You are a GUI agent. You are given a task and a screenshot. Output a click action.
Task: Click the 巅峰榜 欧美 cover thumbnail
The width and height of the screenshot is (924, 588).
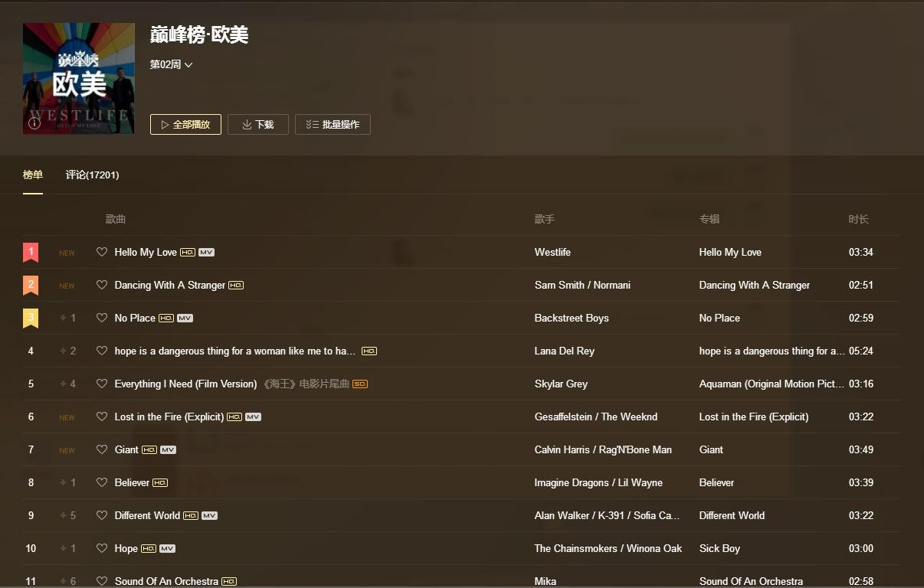coord(79,79)
